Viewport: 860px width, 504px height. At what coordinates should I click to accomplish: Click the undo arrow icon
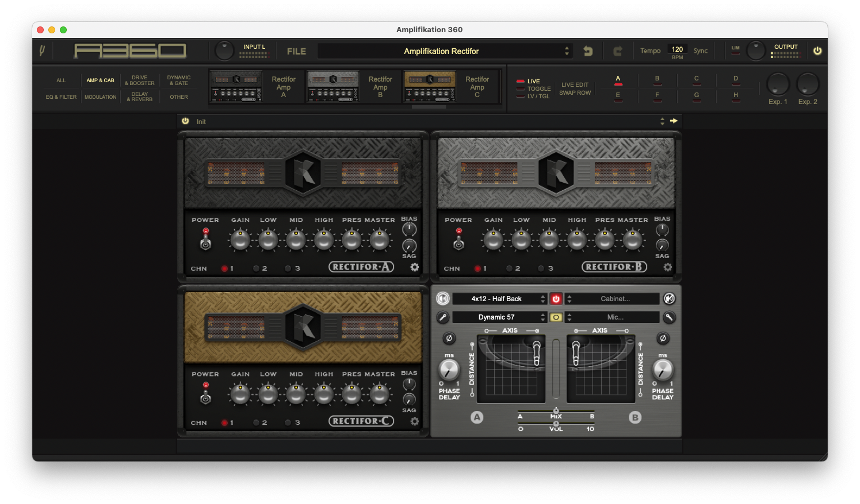588,51
